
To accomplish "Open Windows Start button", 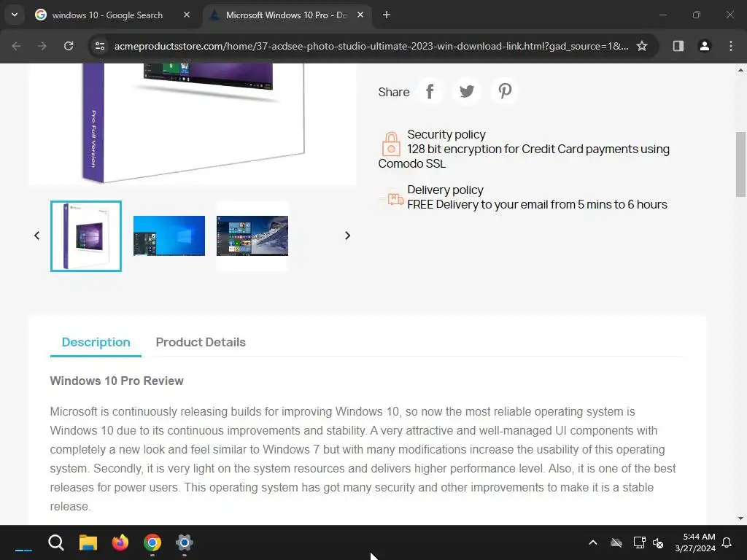I will click(x=23, y=542).
